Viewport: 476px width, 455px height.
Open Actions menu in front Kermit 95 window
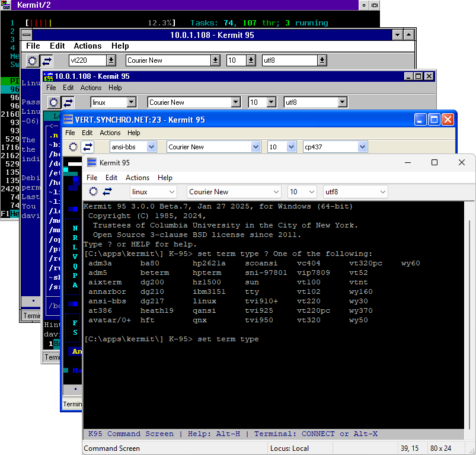(138, 178)
